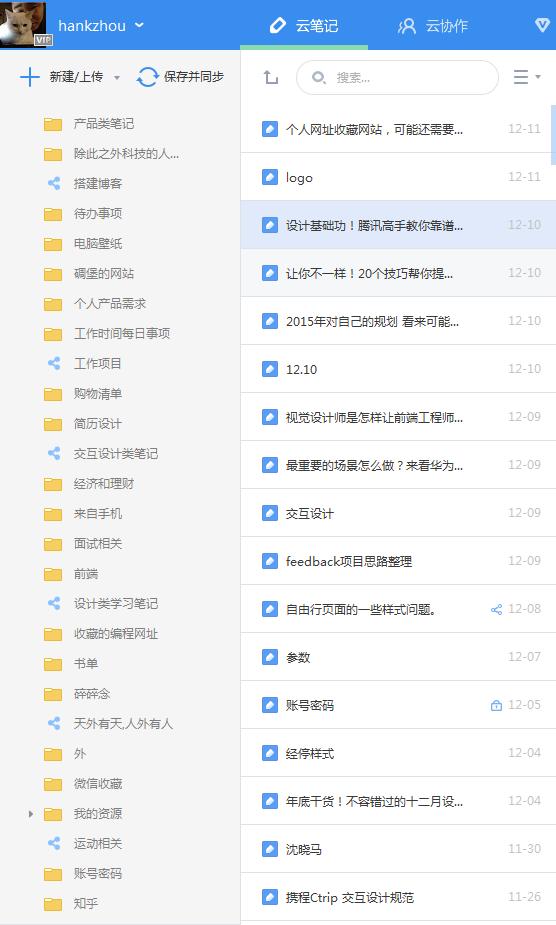Open the 收藏的编程网址 folder
The image size is (556, 925).
(116, 634)
